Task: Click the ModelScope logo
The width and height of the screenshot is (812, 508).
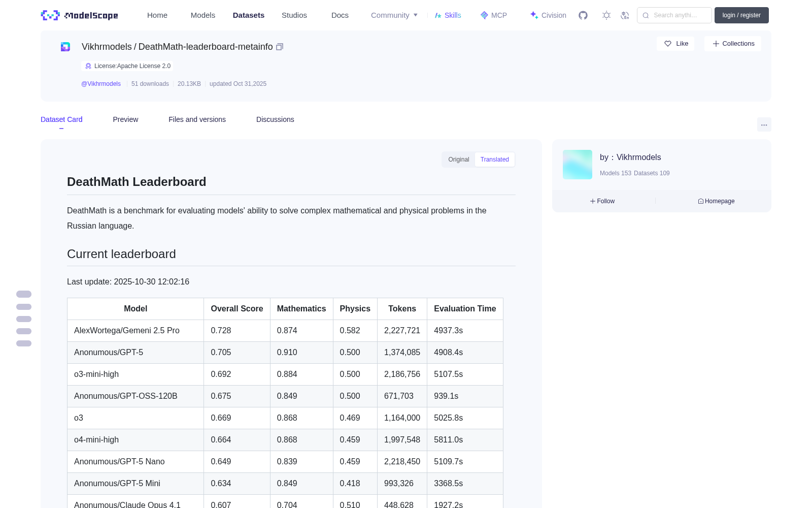Action: [x=80, y=15]
